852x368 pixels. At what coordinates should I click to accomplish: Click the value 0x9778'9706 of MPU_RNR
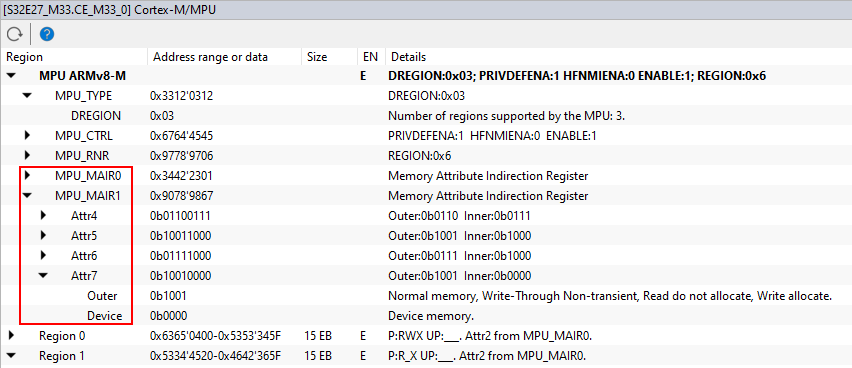tap(181, 156)
